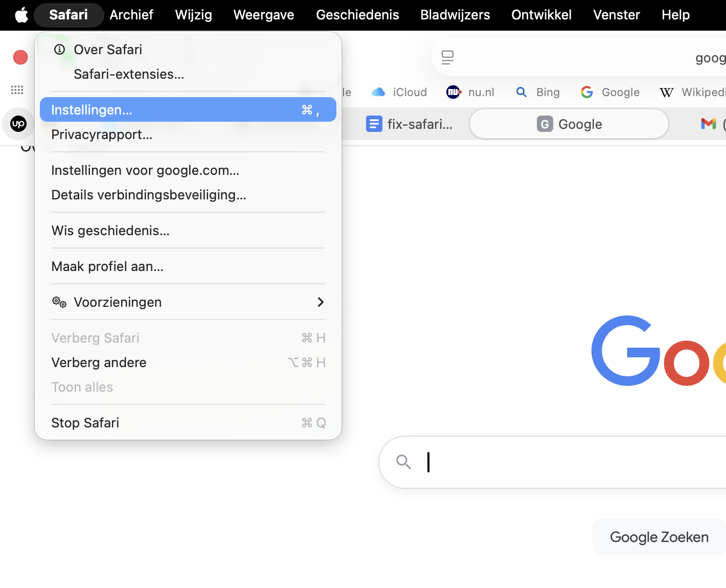726x588 pixels.
Task: Open iCloud bookmark in favorites bar
Action: (399, 92)
